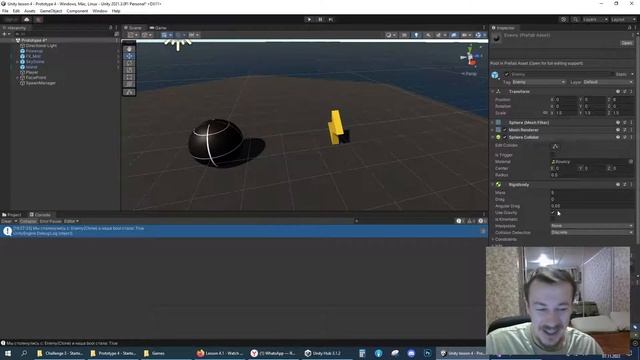Open the Firefox taskbar item
This screenshot has width=640, height=360.
(x=220, y=353)
